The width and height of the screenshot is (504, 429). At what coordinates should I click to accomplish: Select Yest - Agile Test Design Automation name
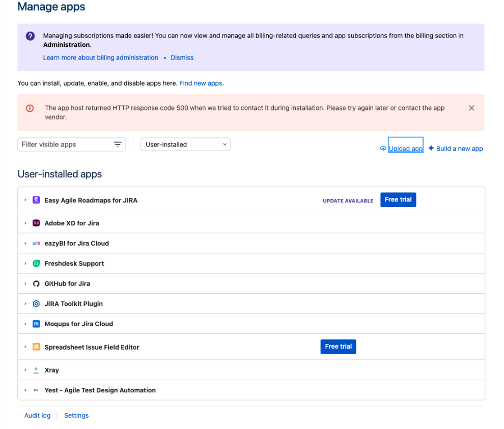pos(100,390)
